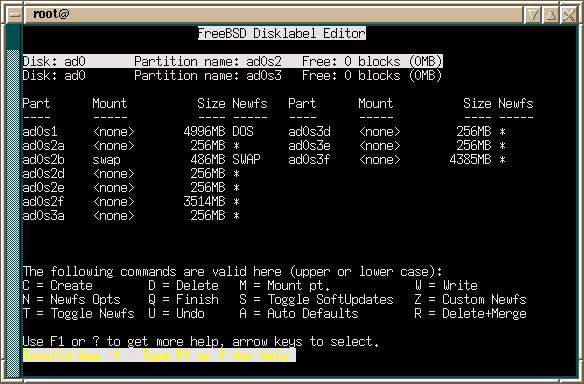Click the FreeBSD Disklabel Editor heading

click(282, 33)
